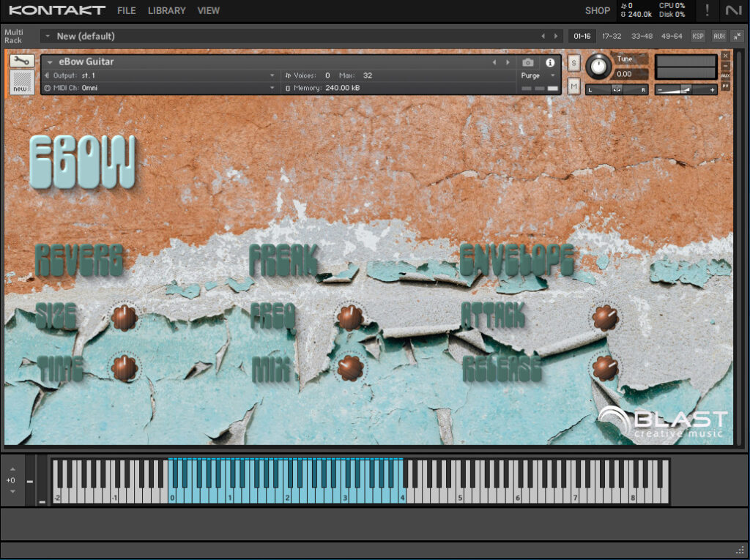Switch to the 17-32 channel page
The height and width of the screenshot is (560, 750).
tap(612, 36)
